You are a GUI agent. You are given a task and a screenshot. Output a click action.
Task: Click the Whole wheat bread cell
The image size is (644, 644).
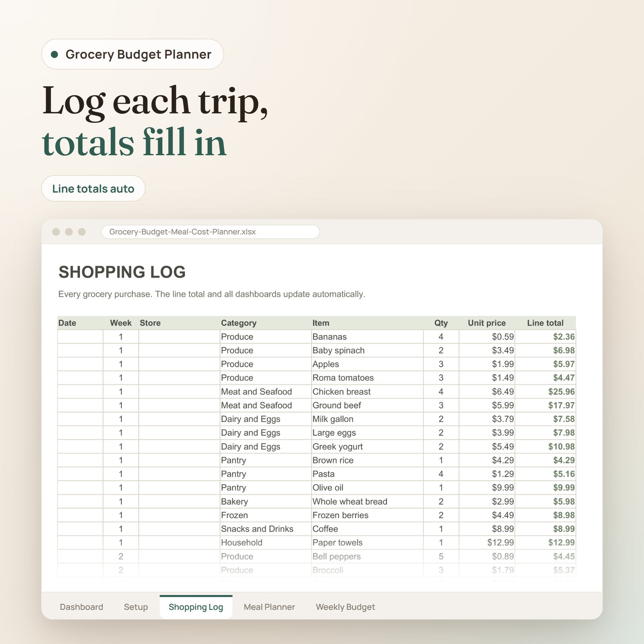click(367, 502)
